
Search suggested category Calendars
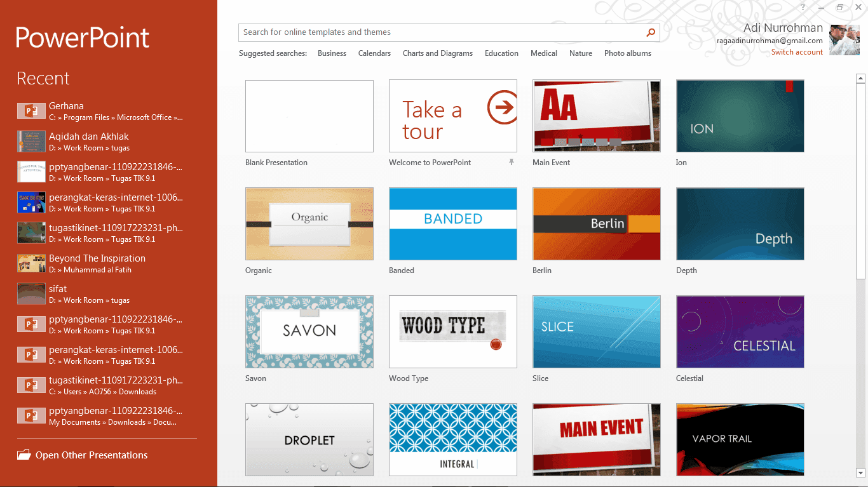(374, 53)
